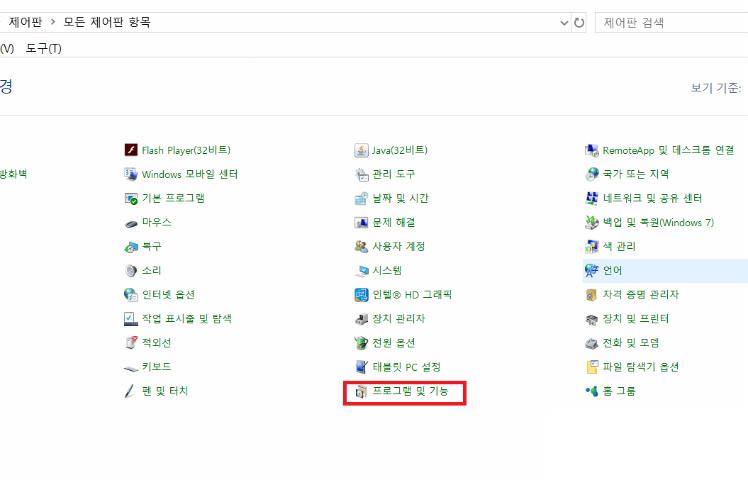748x480 pixels.
Task: Click the refresh button beside address bar
Action: pyautogui.click(x=579, y=22)
